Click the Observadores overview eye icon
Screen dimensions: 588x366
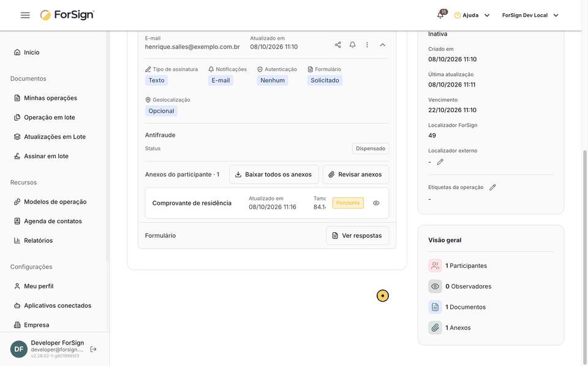[x=435, y=286]
